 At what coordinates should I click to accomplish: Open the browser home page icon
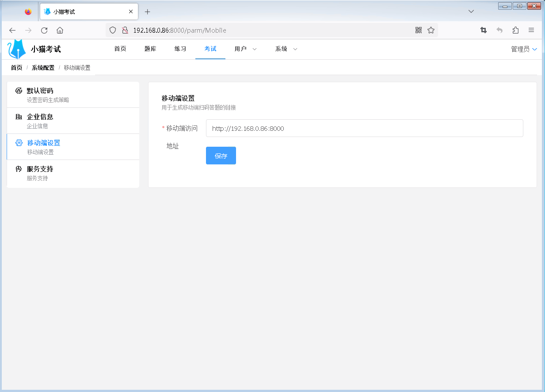(x=60, y=30)
